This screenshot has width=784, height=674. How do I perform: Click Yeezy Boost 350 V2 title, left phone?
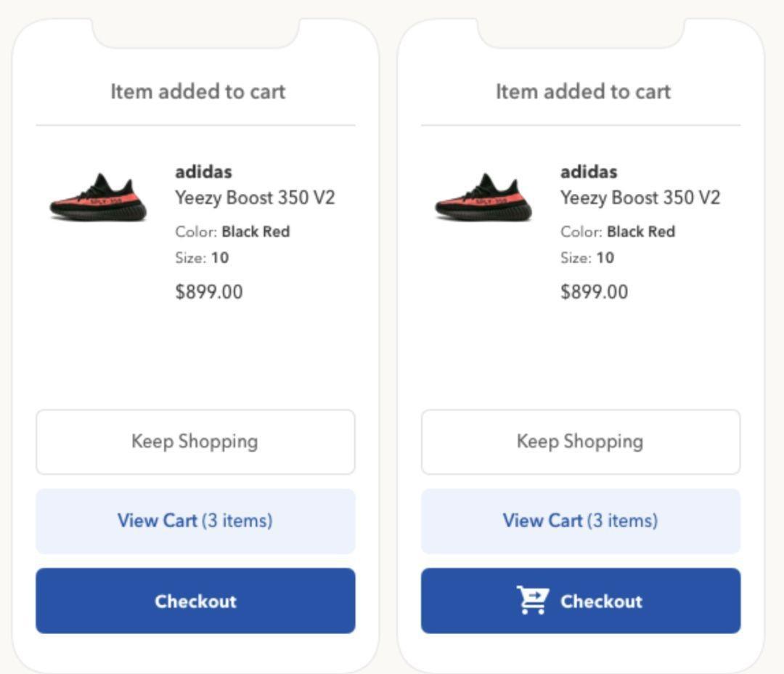[255, 198]
